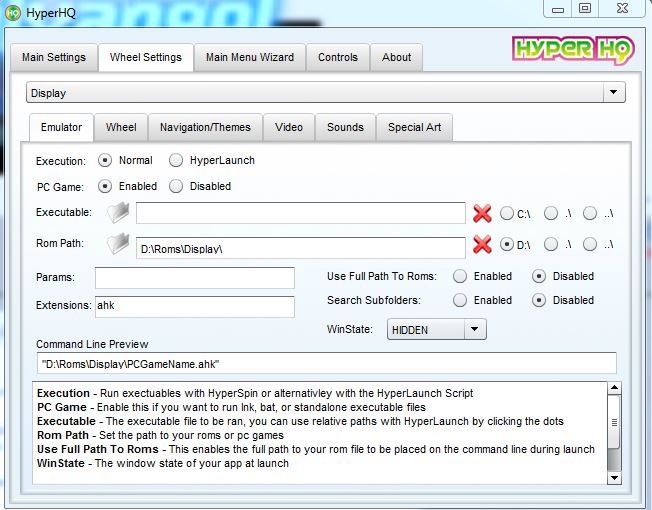Screen dimensions: 652x510
Task: Open the About tab
Action: 397,57
